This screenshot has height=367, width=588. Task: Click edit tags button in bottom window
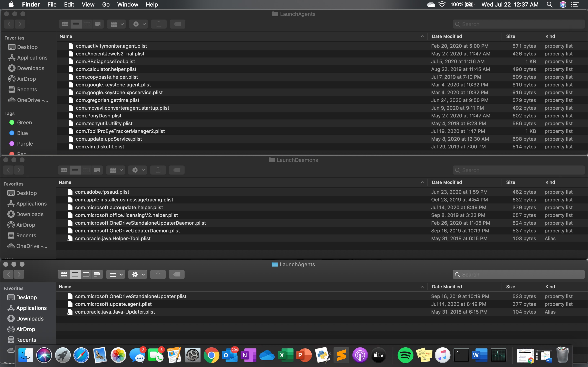coord(177,274)
